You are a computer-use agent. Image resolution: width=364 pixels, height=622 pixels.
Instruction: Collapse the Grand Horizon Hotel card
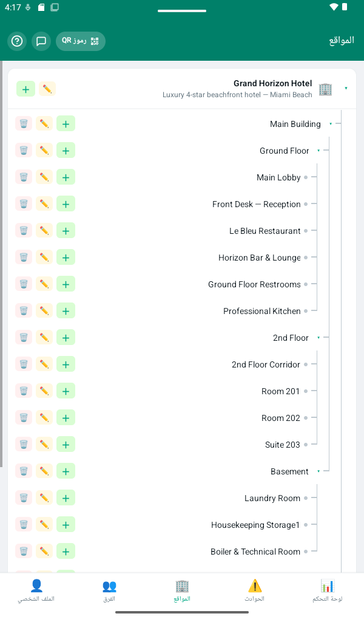346,88
